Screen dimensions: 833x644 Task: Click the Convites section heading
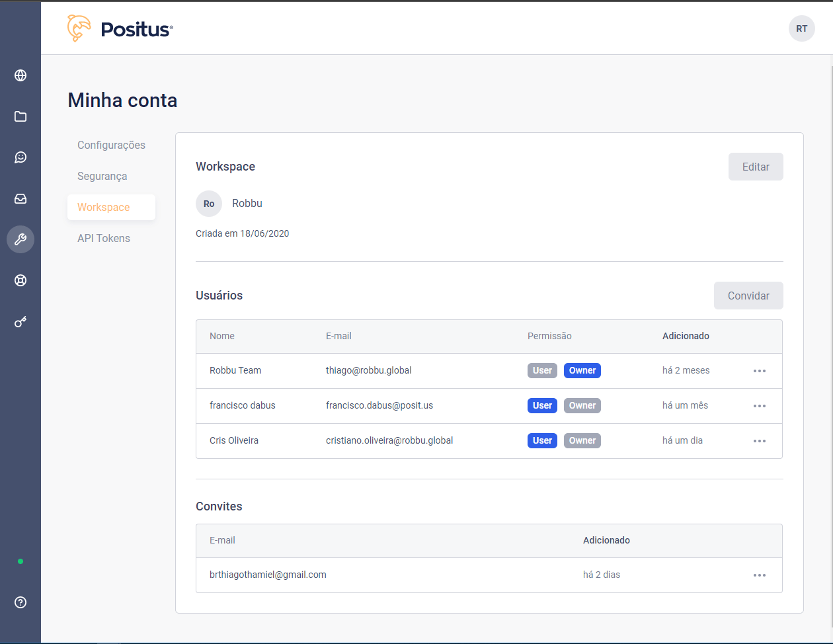pos(219,506)
